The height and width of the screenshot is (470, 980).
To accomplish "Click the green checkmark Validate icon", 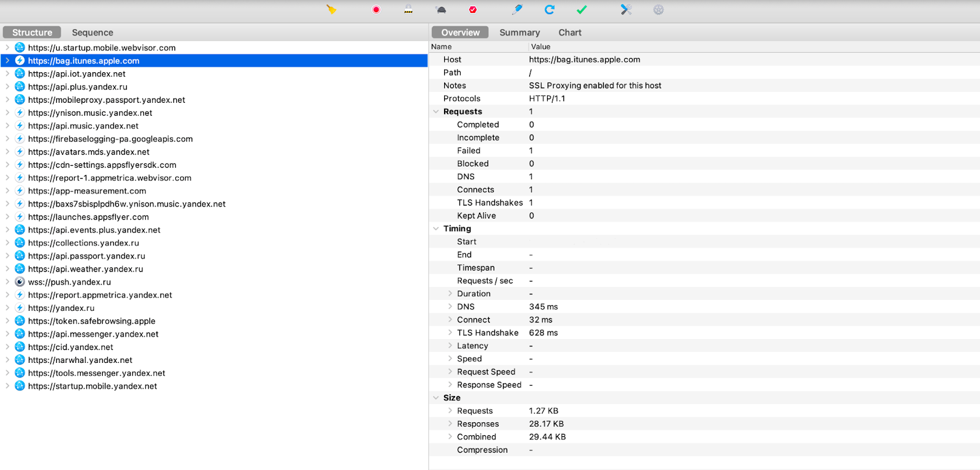I will tap(582, 10).
